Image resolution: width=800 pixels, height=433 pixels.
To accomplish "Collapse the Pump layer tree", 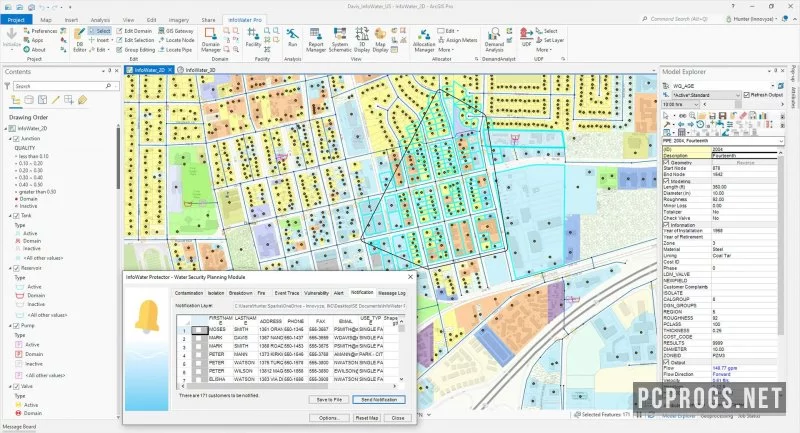I will (x=10, y=325).
